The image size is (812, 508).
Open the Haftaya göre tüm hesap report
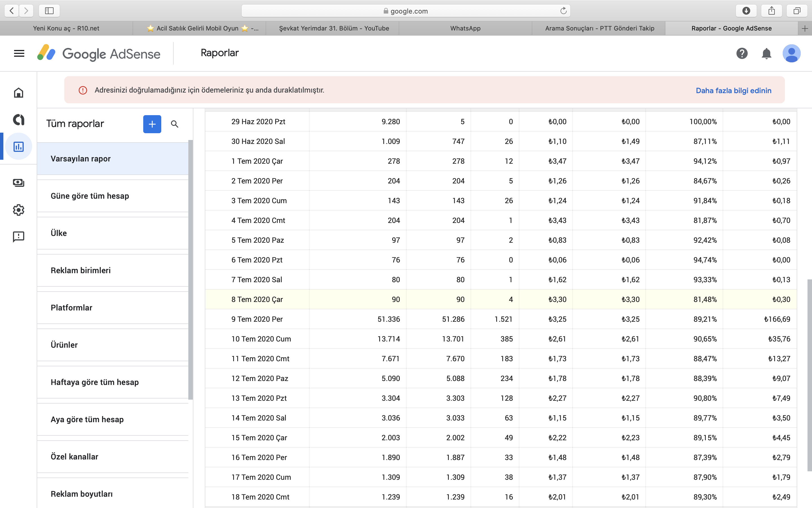113,382
